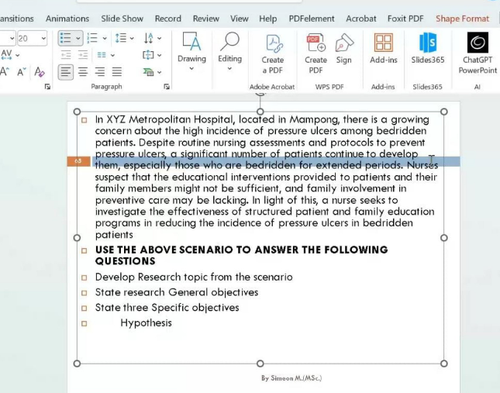Open the Columns dropdown arrow
The height and width of the screenshot is (393, 500).
(x=113, y=55)
